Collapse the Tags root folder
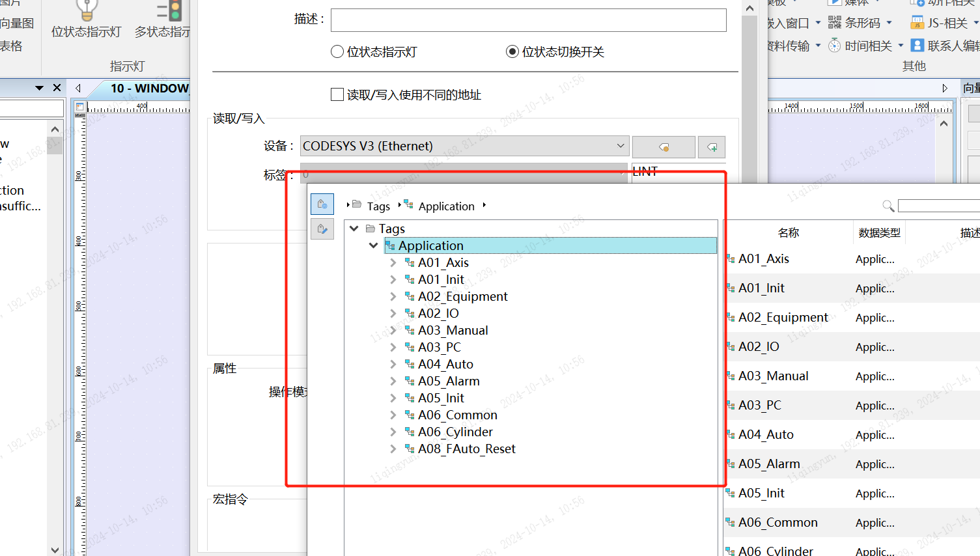Screen dimensions: 980x556 coord(354,229)
